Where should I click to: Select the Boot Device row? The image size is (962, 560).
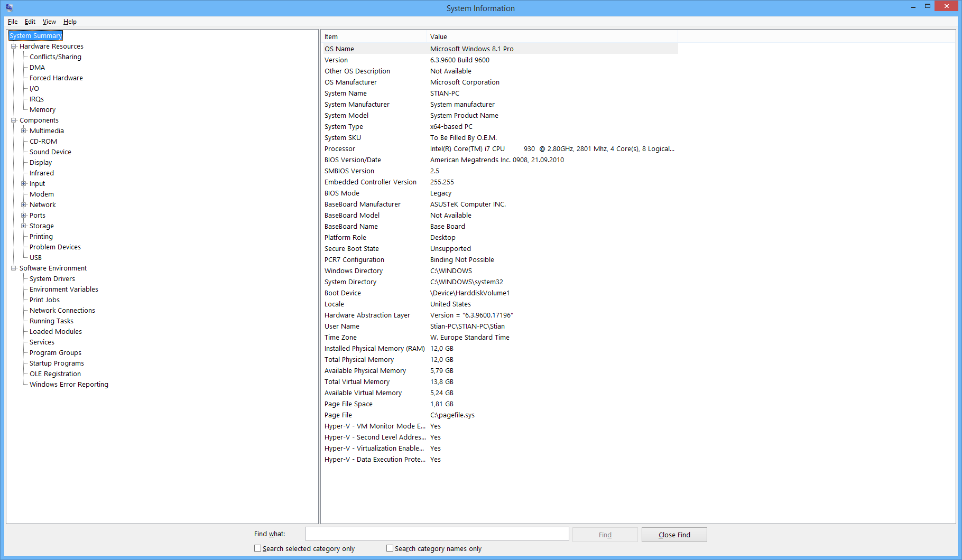(x=499, y=293)
